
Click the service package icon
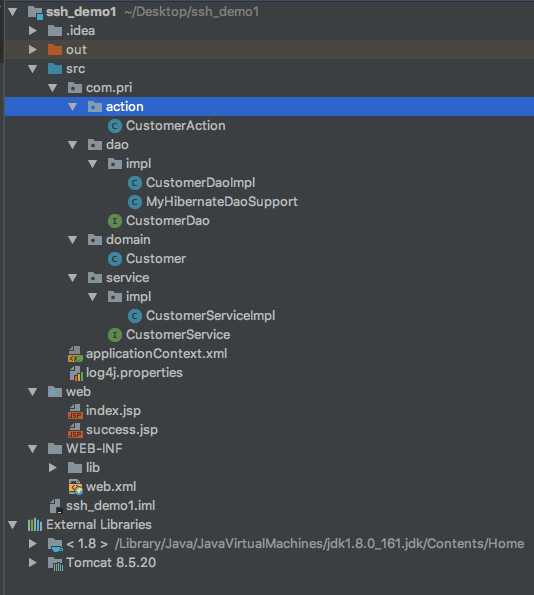click(95, 278)
